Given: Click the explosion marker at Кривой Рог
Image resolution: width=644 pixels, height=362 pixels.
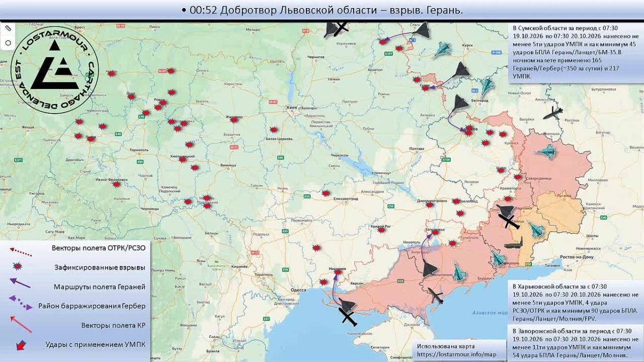Looking at the screenshot, I should pos(381,230).
